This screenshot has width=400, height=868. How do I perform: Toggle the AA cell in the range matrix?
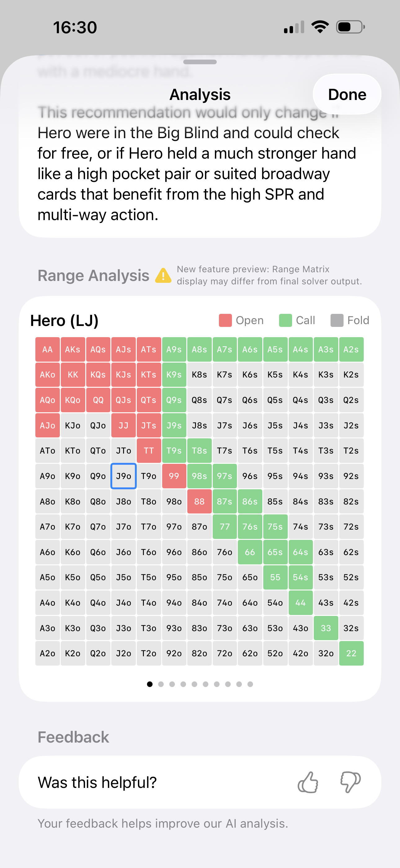[x=47, y=350]
